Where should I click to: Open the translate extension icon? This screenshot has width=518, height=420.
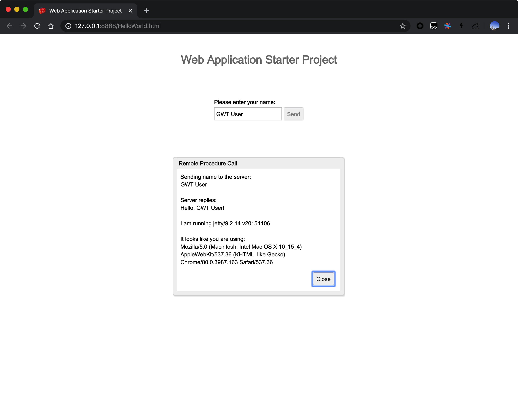[475, 26]
